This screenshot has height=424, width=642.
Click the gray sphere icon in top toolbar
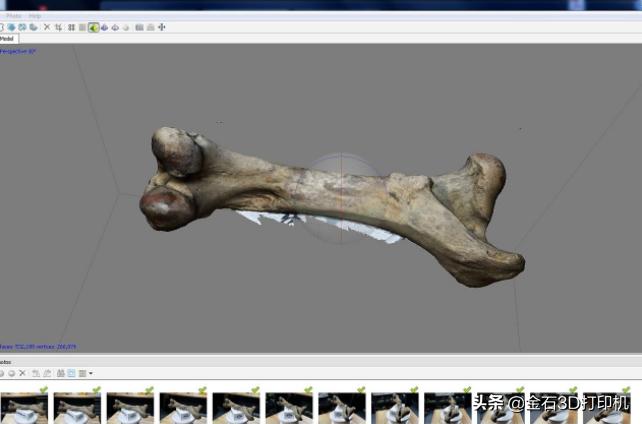point(126,27)
